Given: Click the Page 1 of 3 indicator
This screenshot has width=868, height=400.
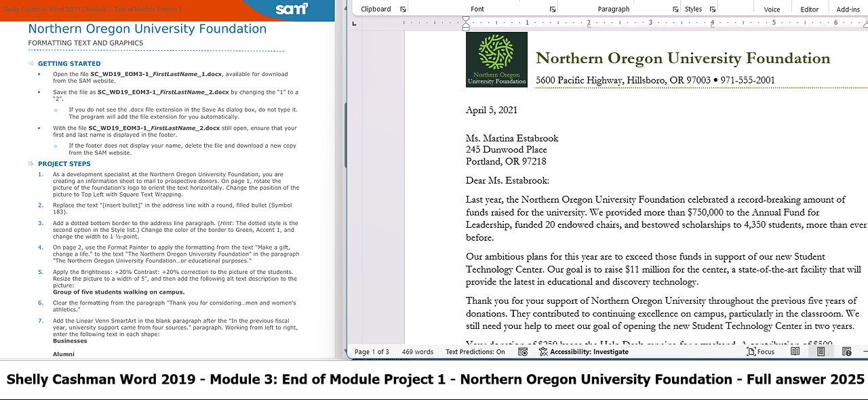Looking at the screenshot, I should (x=372, y=352).
